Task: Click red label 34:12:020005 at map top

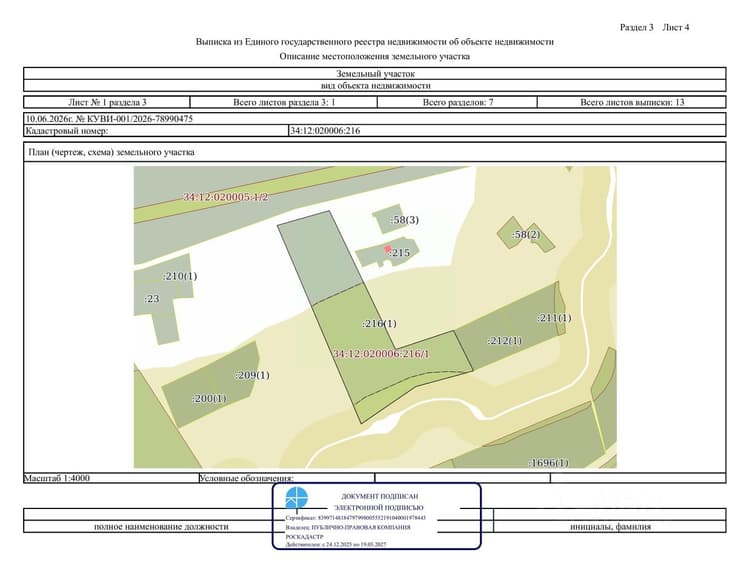Action: (225, 197)
